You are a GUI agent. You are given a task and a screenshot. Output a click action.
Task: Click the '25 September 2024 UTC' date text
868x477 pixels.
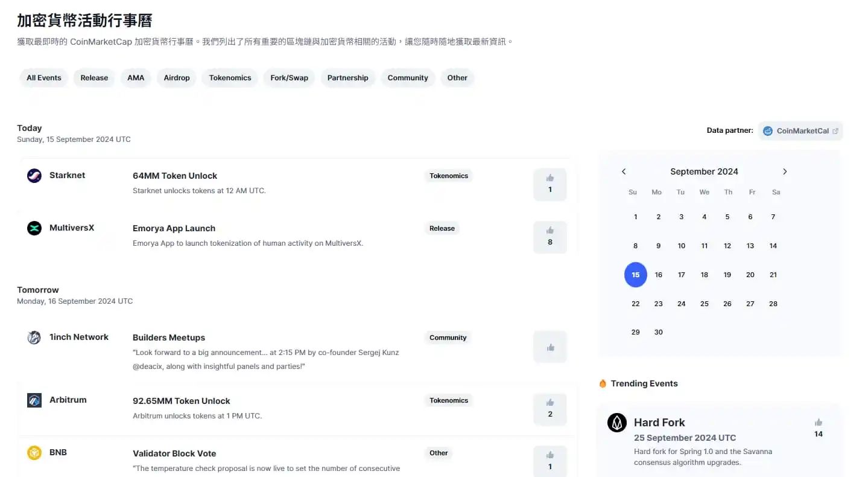685,438
